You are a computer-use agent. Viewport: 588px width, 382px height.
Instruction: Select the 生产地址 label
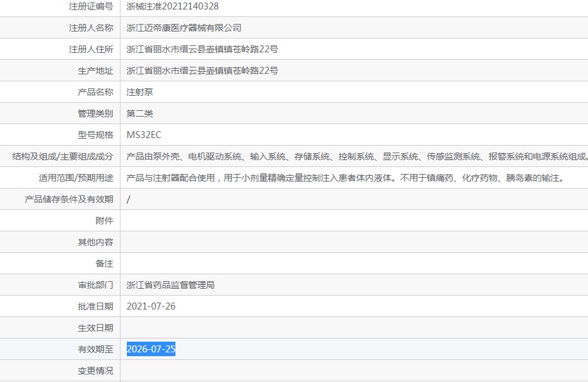[95, 71]
